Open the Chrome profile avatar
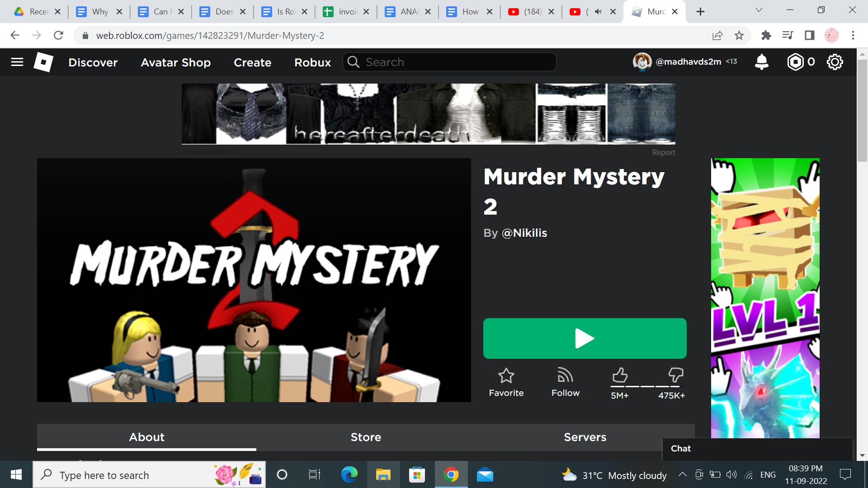This screenshot has width=868, height=488. coord(831,35)
